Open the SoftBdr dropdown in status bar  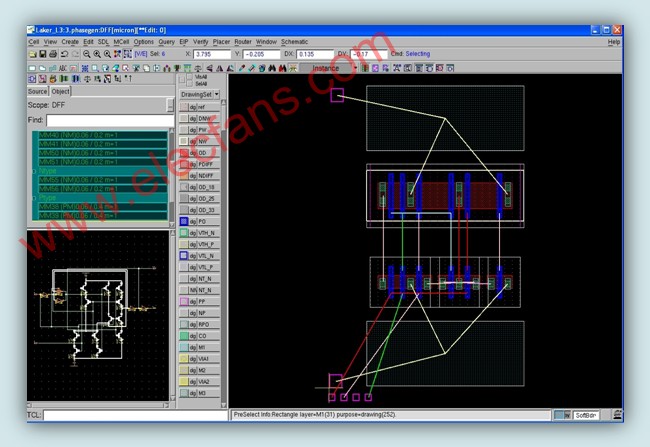612,414
